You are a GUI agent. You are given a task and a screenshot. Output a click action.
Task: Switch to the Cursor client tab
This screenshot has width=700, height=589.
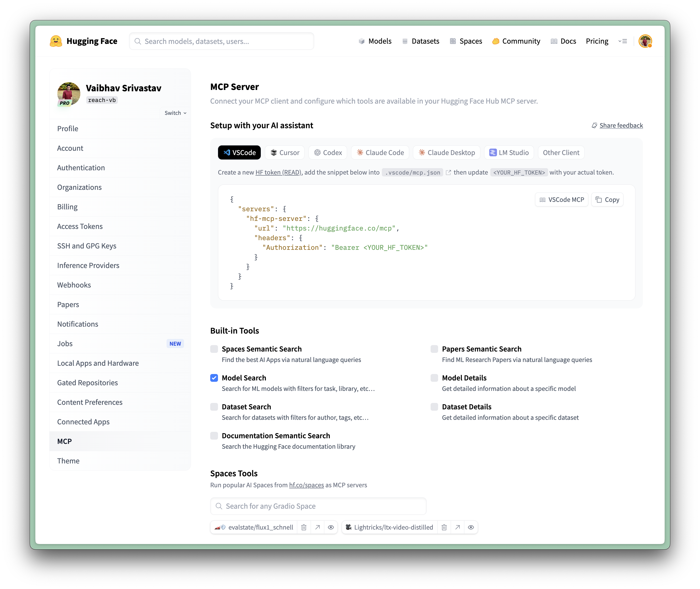pyautogui.click(x=285, y=153)
